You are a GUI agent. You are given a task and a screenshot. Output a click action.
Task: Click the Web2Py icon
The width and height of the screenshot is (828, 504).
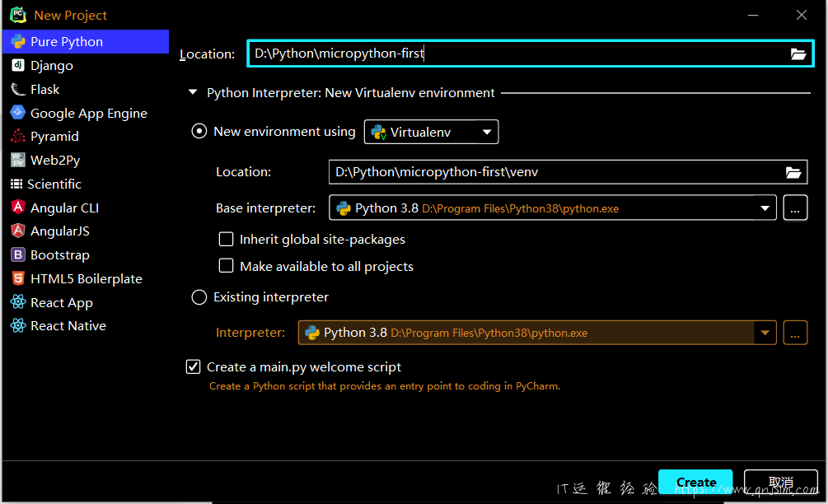(x=18, y=160)
